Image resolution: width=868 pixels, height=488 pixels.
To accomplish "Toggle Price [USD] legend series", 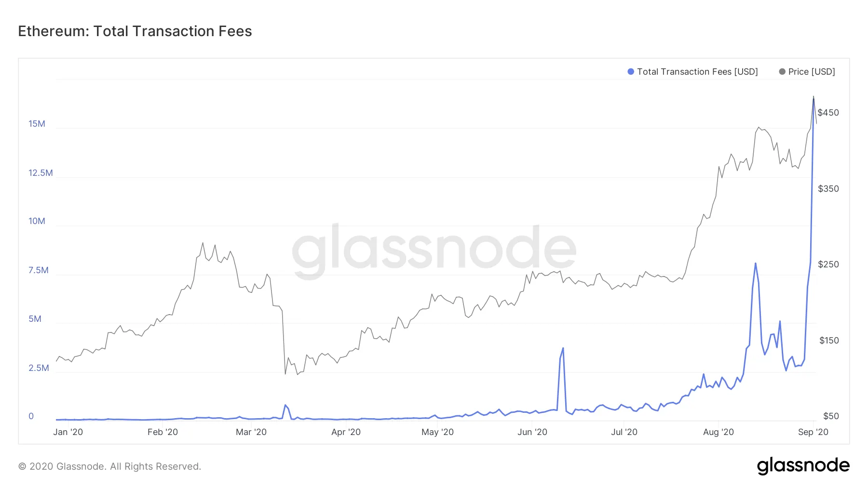I will click(811, 72).
